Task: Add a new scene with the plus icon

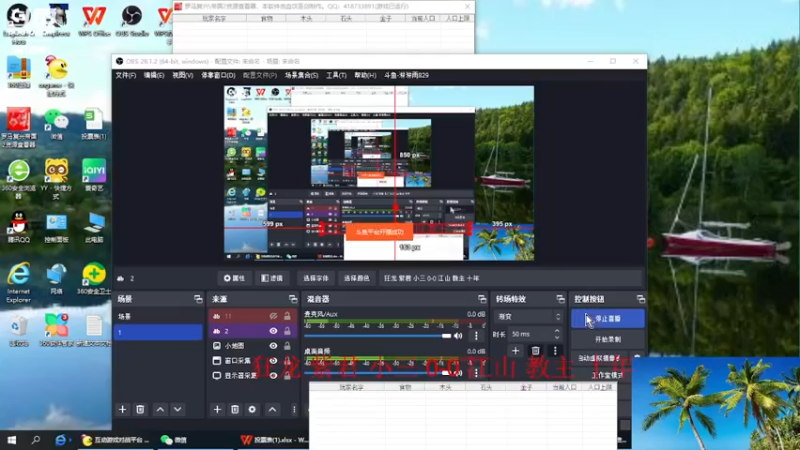Action: (x=122, y=409)
